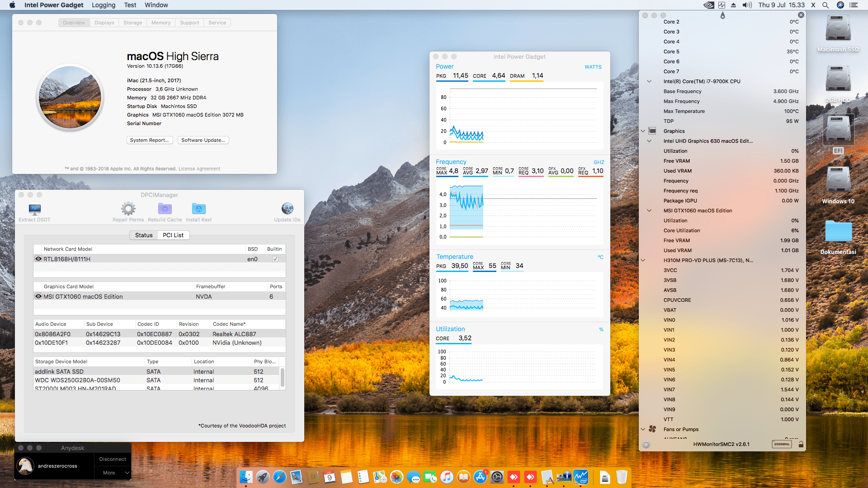868x488 pixels.
Task: Click the System Report button
Action: [x=150, y=140]
